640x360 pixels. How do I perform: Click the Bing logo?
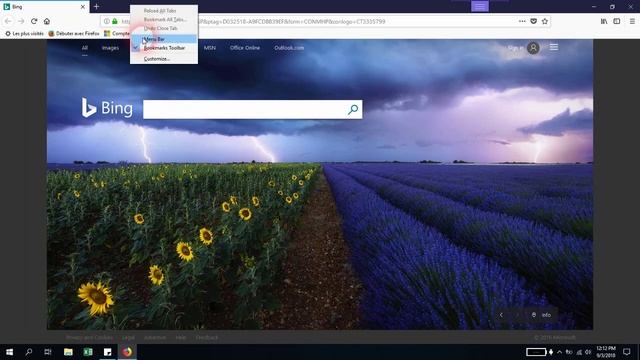[107, 108]
